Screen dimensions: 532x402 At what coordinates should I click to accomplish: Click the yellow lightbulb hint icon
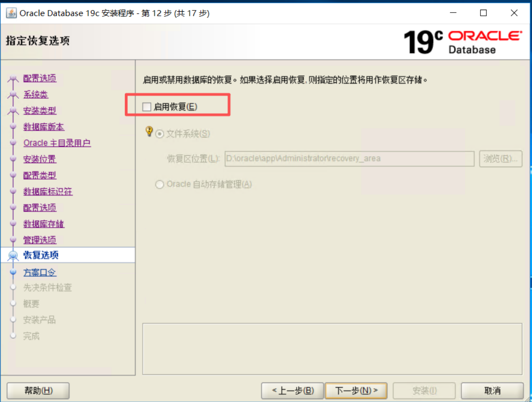(149, 131)
